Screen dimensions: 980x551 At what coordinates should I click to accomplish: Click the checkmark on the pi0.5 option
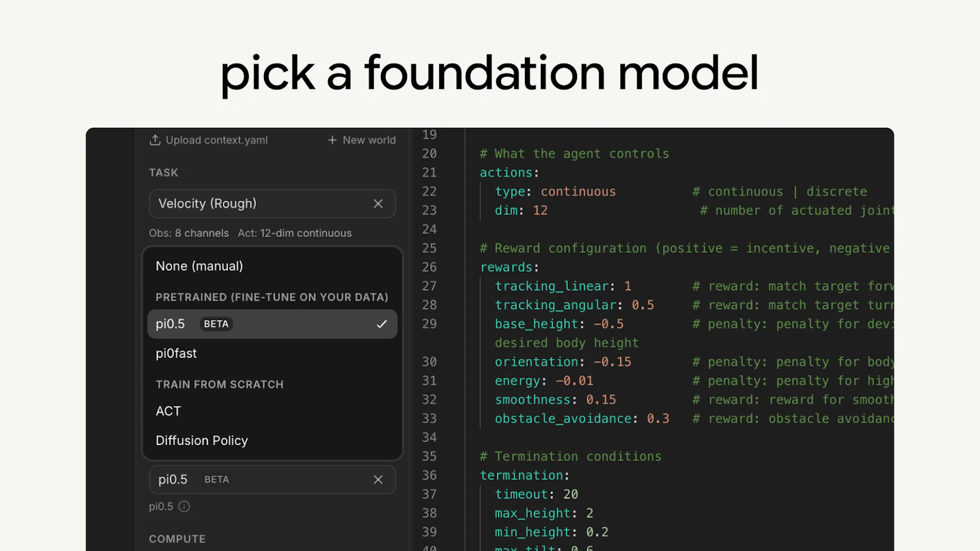(382, 324)
